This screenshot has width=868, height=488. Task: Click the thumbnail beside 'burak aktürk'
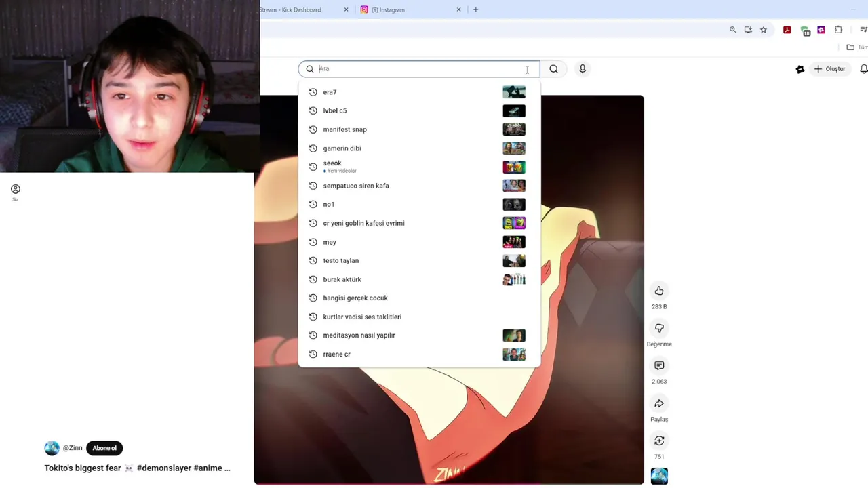(x=514, y=279)
